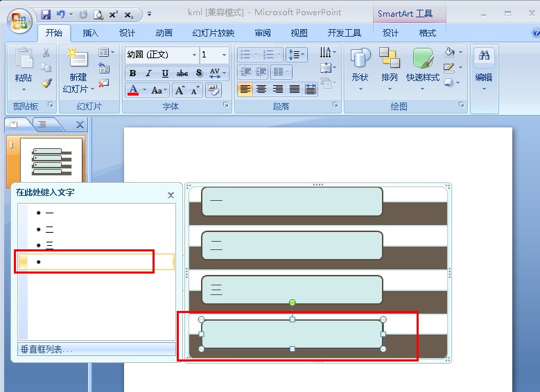The image size is (540, 392).
Task: Open the font size dropdown arrow
Action: 224,55
